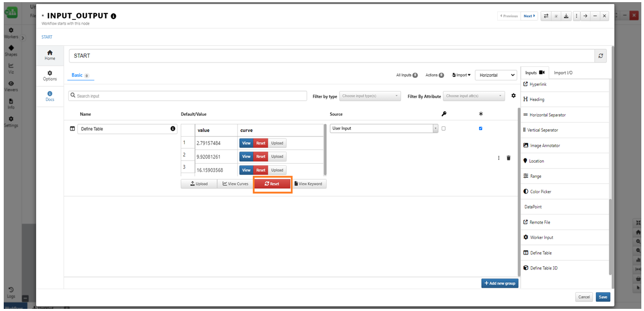This screenshot has height=311, width=644.
Task: Expand the Import dropdown menu
Action: pos(461,75)
